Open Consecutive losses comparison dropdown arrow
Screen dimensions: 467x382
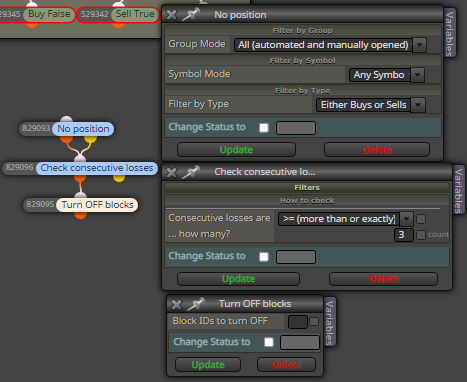[x=407, y=219]
